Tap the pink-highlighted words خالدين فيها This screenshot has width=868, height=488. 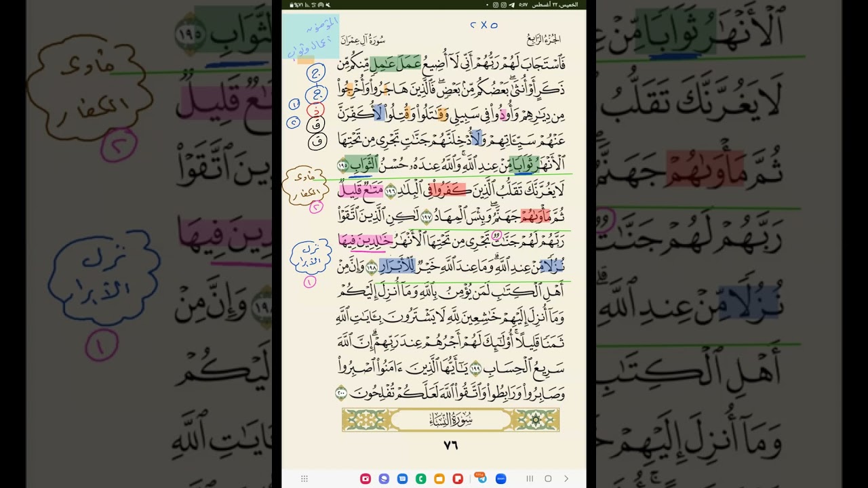[x=366, y=241]
